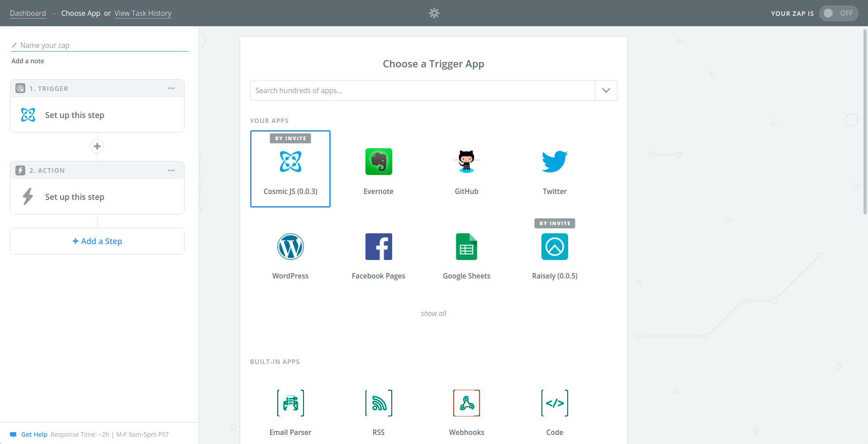Pick the Google Sheets icon
Screen dimensions: 868x444
466,246
